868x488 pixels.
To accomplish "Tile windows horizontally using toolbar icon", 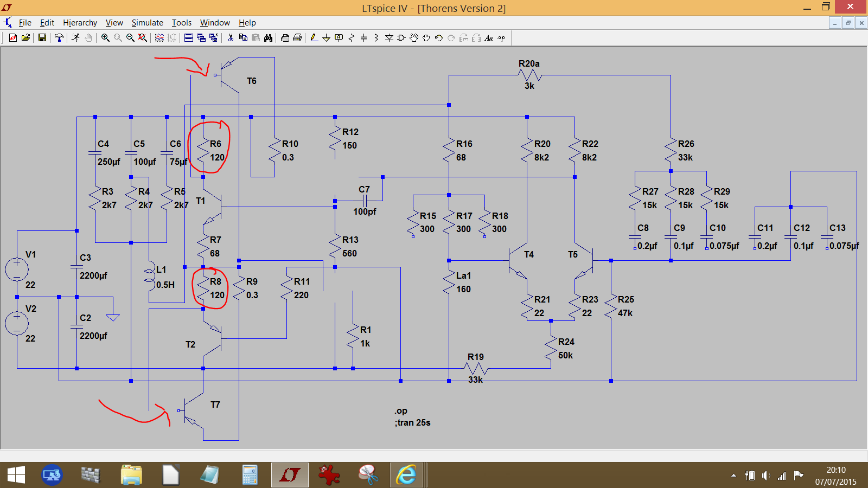I will coord(189,38).
